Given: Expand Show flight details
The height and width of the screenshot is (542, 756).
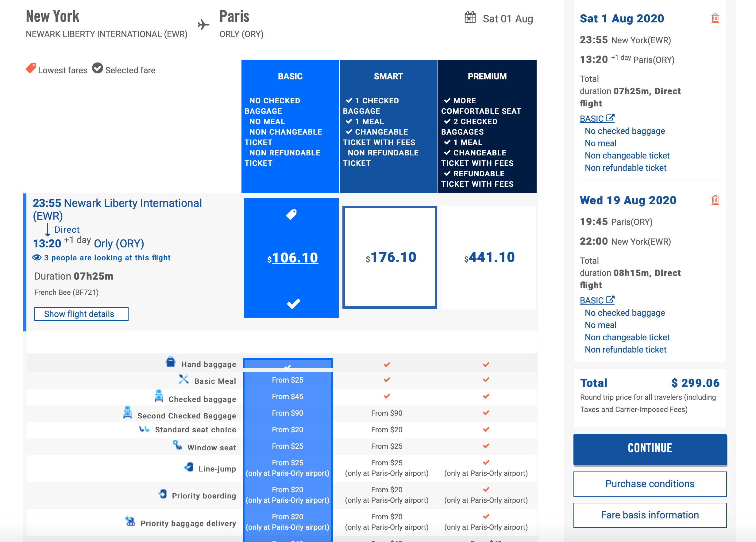Looking at the screenshot, I should pos(81,314).
